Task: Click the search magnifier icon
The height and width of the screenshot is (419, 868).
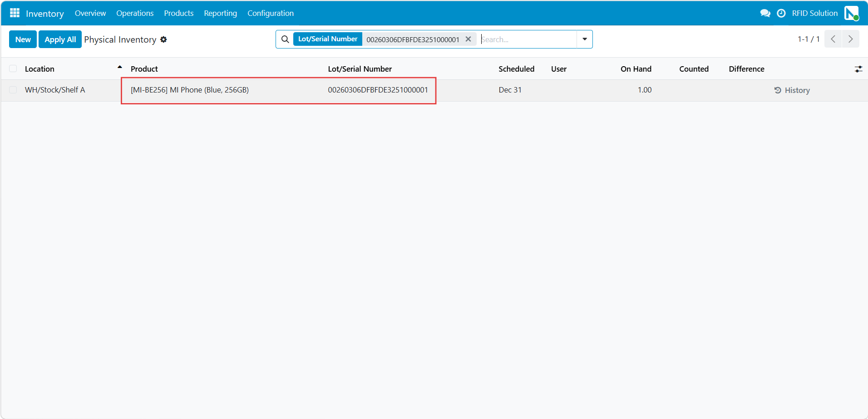Action: point(285,39)
